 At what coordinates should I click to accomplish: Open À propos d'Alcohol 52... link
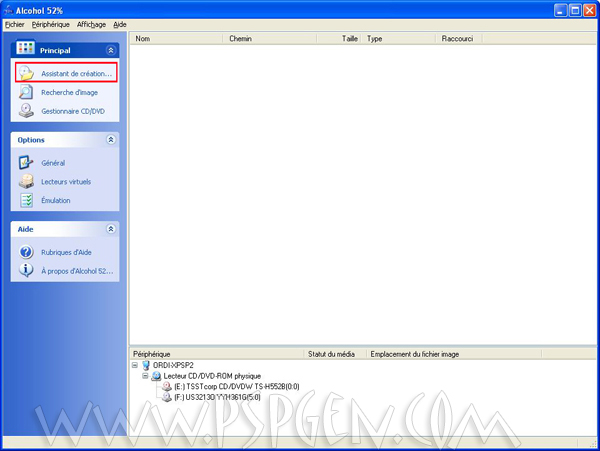pos(77,271)
